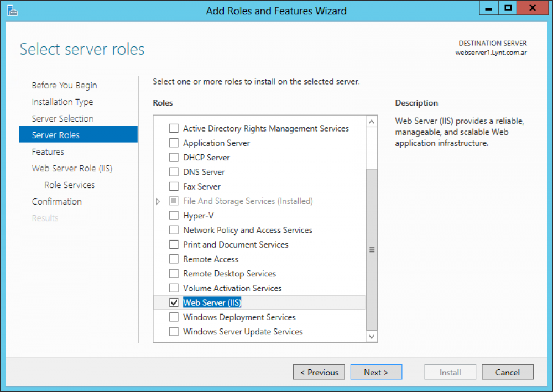Enable the DHCP Server role
The height and width of the screenshot is (392, 553).
[x=174, y=158]
